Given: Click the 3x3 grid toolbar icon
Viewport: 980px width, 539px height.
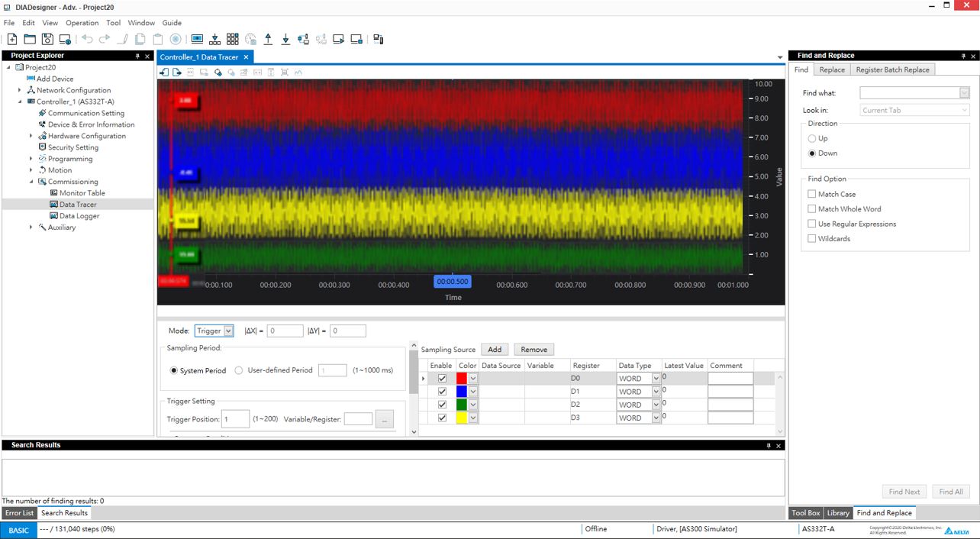Looking at the screenshot, I should point(233,39).
